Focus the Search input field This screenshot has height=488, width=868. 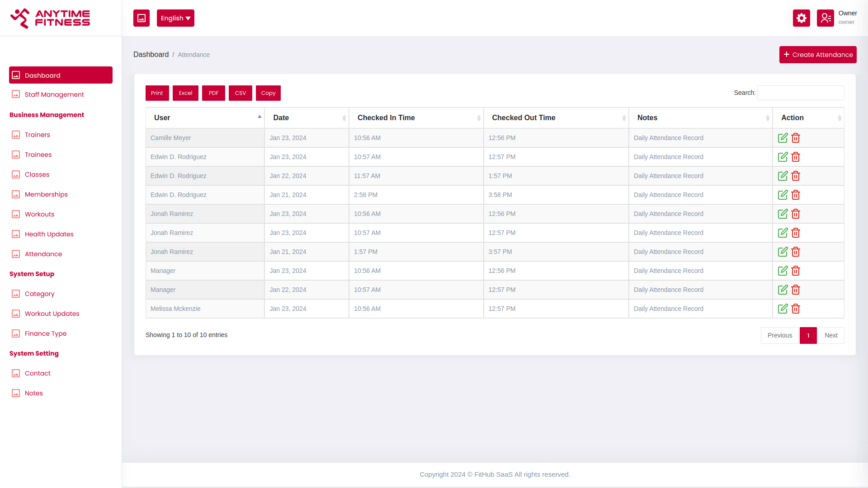click(x=801, y=93)
